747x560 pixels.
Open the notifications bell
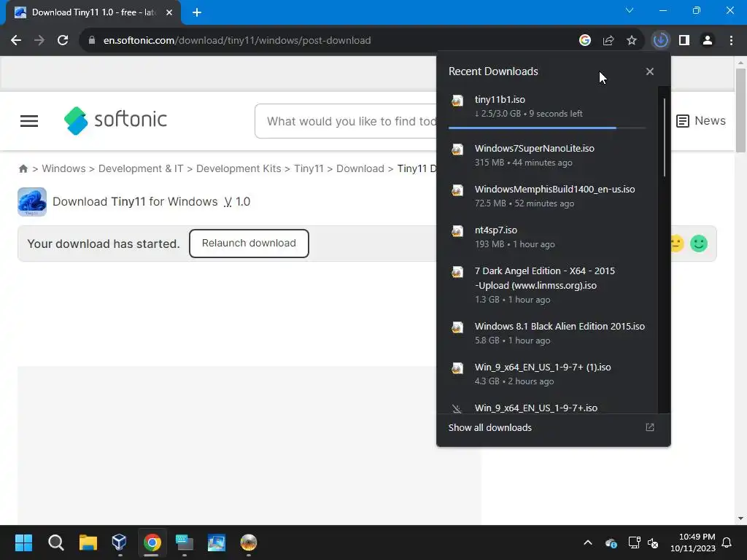727,542
